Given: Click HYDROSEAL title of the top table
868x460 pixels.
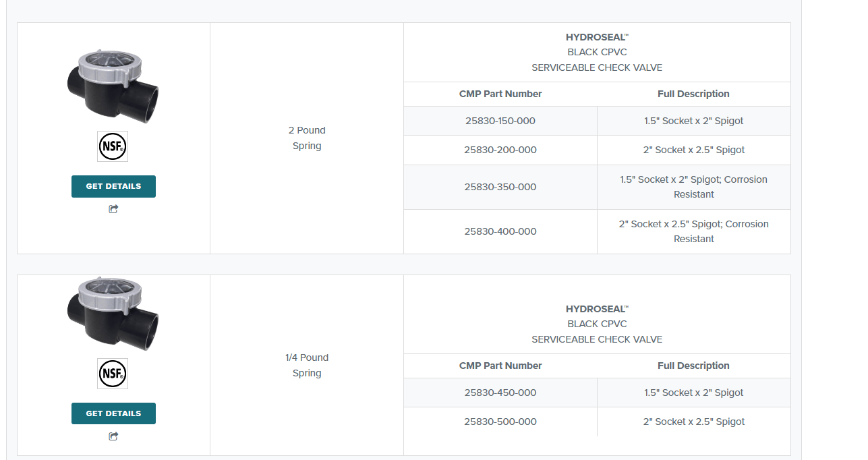Looking at the screenshot, I should [596, 38].
